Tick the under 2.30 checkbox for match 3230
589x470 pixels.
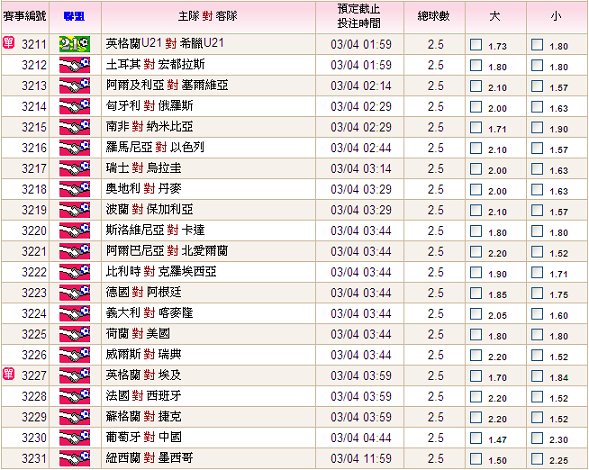point(537,438)
